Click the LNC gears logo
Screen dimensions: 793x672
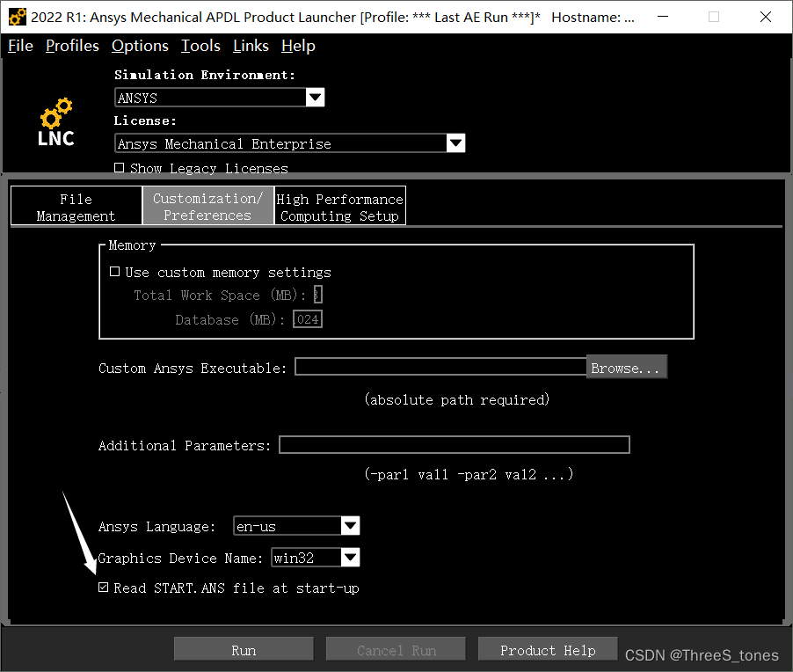coord(56,122)
